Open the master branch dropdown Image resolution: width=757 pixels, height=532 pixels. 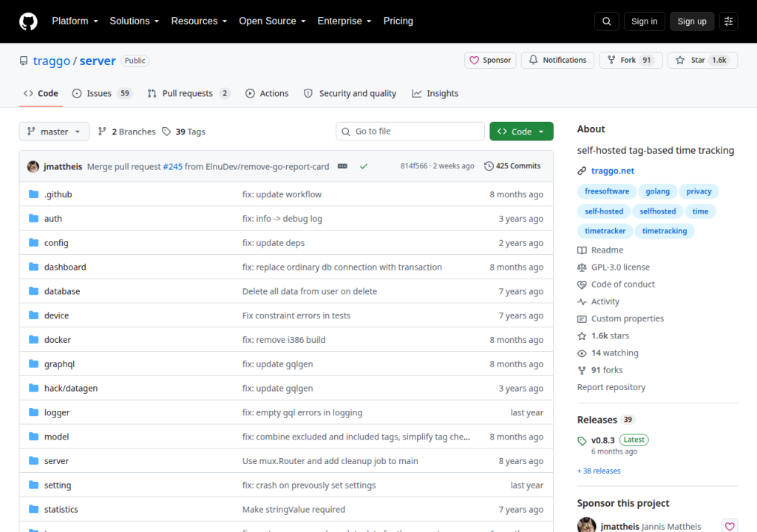(x=54, y=132)
